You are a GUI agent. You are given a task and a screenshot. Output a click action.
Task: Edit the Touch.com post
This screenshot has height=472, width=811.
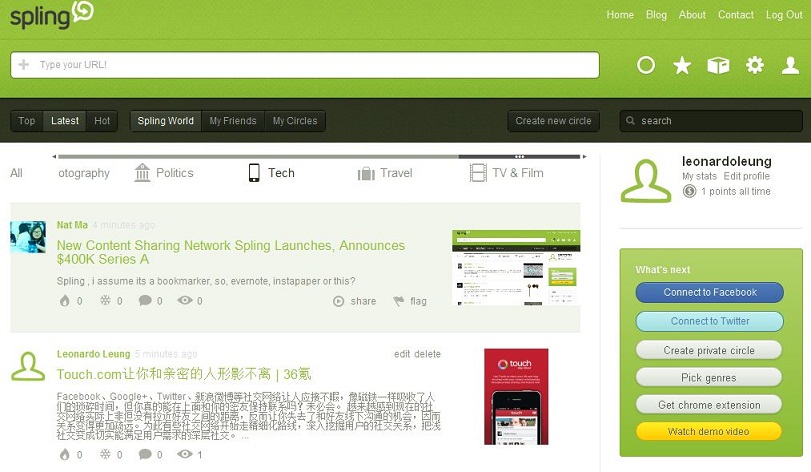point(402,354)
